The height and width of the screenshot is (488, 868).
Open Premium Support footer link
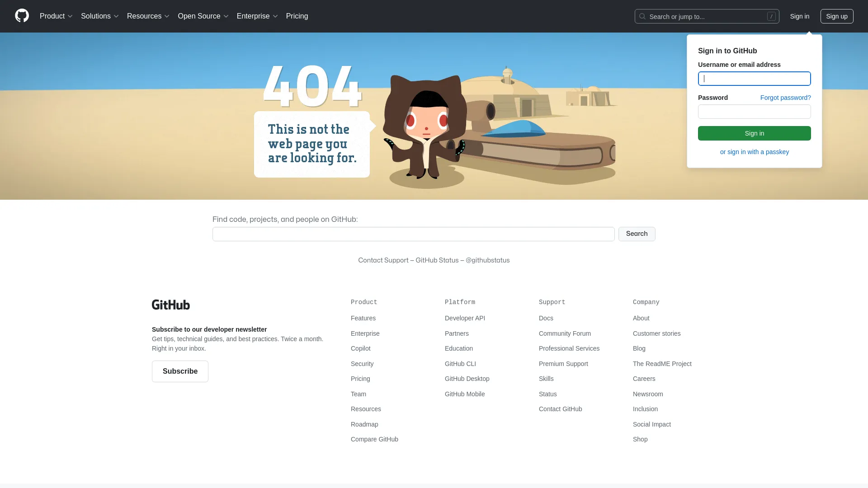tap(563, 364)
